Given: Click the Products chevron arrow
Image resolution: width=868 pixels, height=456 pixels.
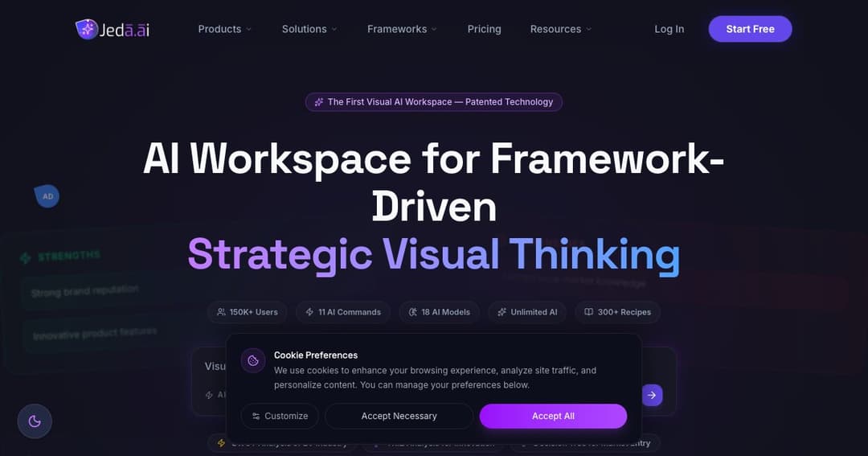Looking at the screenshot, I should 248,30.
